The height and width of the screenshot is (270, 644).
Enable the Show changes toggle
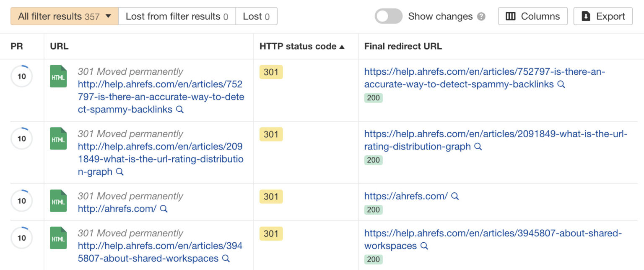pyautogui.click(x=388, y=16)
